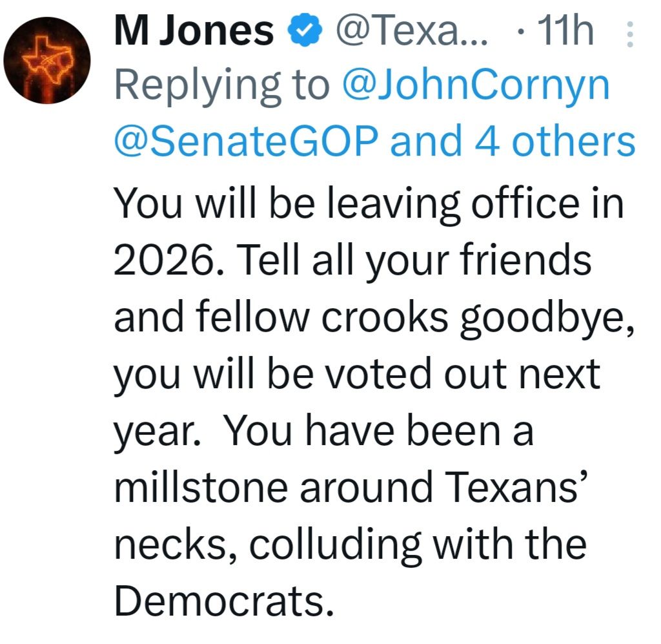The width and height of the screenshot is (661, 644).
Task: Click the truncated @Texa... handle
Action: 410,32
